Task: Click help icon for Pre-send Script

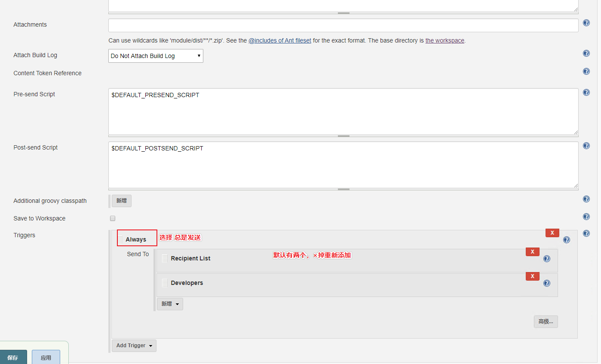Action: pyautogui.click(x=586, y=93)
